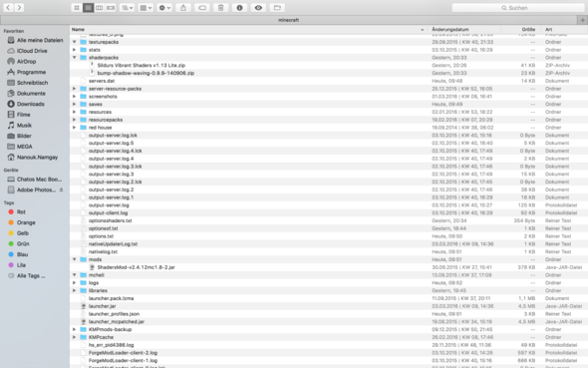
Task: Sort by Art column header
Action: (x=564, y=29)
